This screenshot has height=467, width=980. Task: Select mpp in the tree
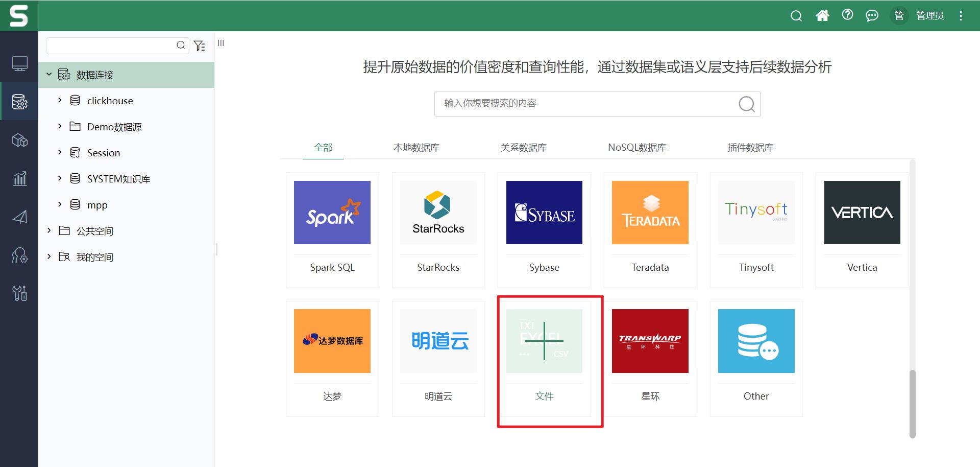pyautogui.click(x=97, y=205)
